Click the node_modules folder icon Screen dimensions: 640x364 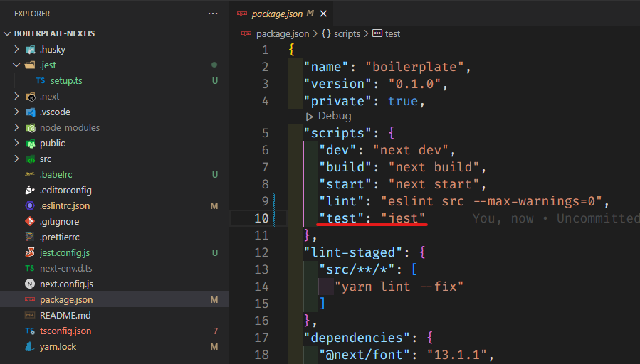coord(30,128)
